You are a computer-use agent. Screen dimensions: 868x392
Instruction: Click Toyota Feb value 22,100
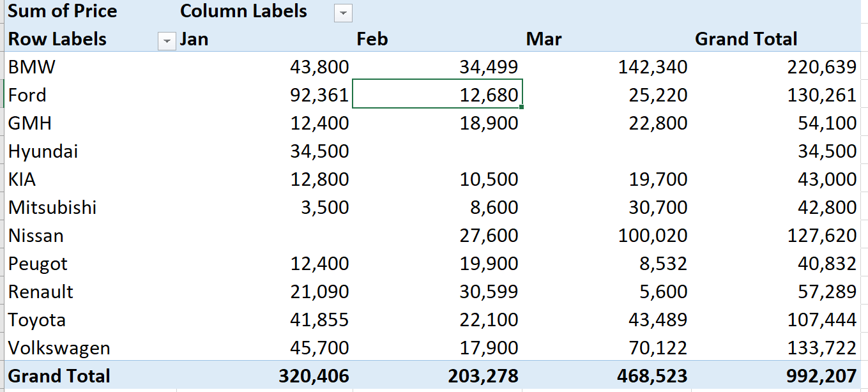click(x=489, y=320)
